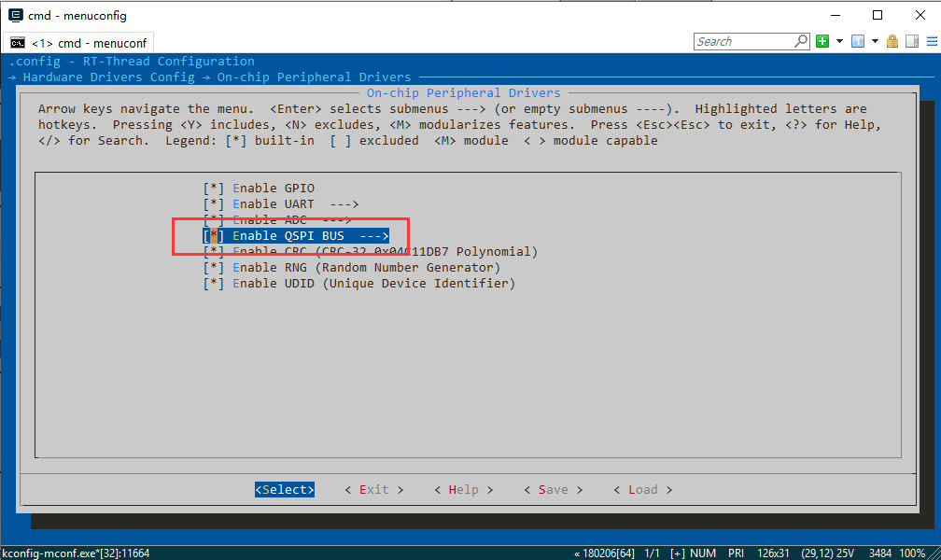This screenshot has height=560, width=941.
Task: Toggle the Enable UDID checkbox
Action: [x=214, y=284]
